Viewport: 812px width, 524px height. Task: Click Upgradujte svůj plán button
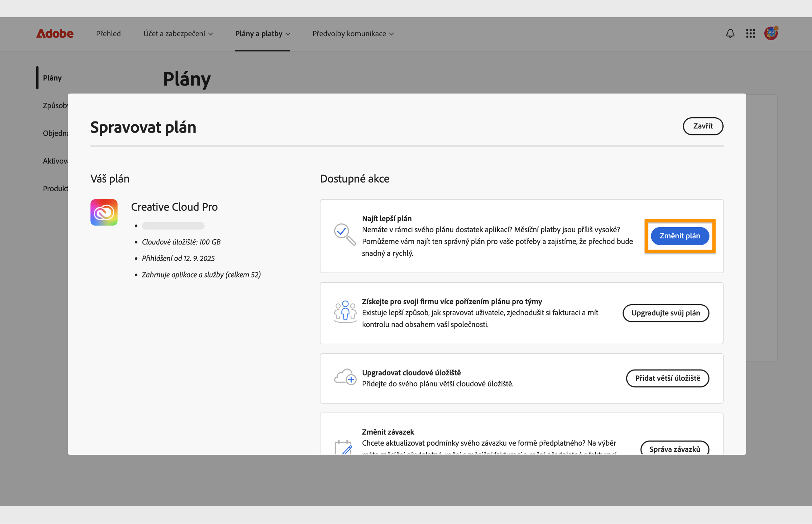(666, 313)
